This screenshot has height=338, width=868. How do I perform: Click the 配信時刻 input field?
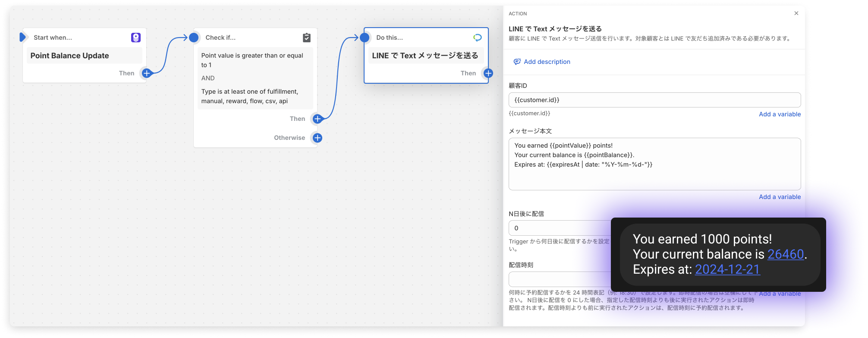click(x=560, y=279)
